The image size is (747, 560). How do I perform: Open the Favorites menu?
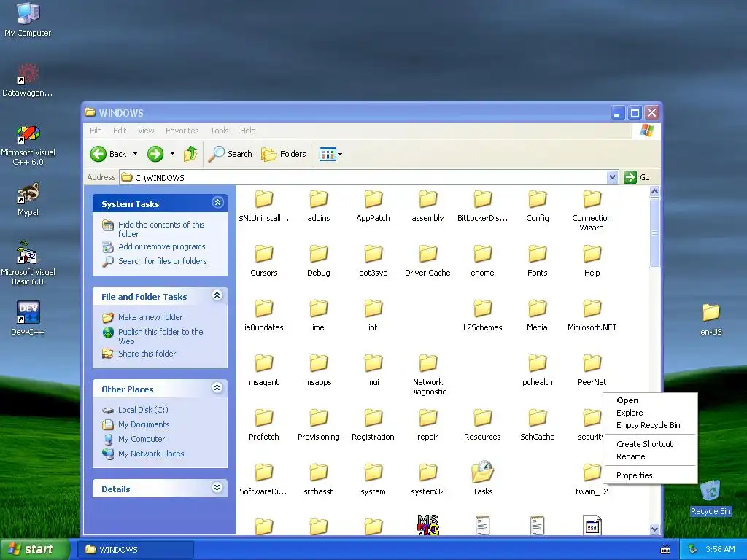point(182,131)
